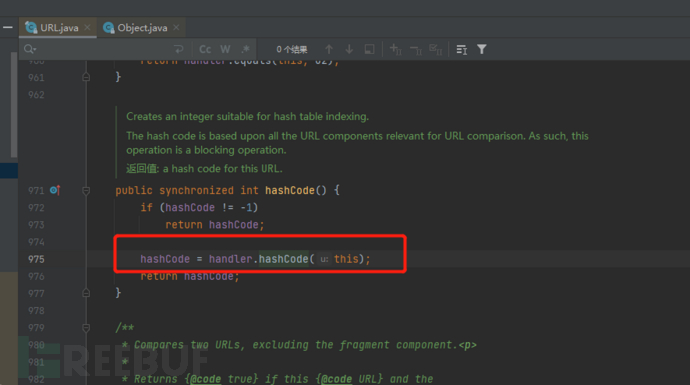The width and height of the screenshot is (690, 385).
Task: Collapse the Javadoc comment at line 979
Action: coord(86,328)
